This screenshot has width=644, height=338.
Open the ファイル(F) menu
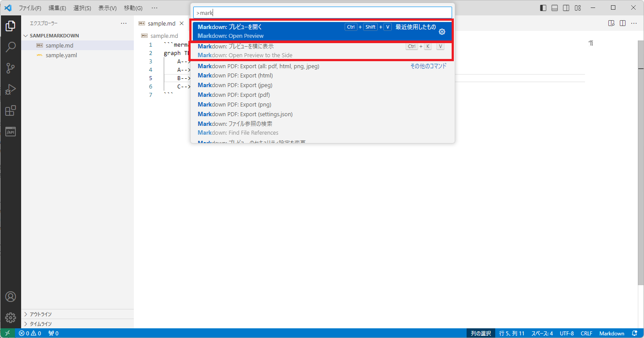pyautogui.click(x=30, y=8)
